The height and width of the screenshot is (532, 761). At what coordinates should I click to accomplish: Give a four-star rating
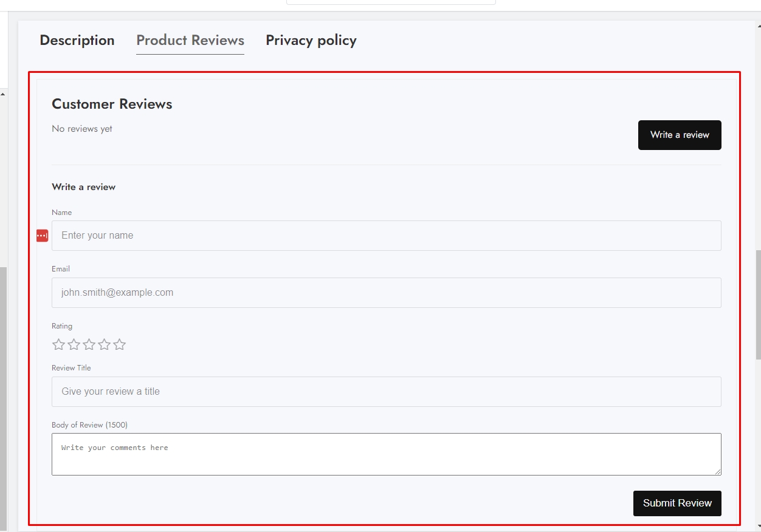105,345
